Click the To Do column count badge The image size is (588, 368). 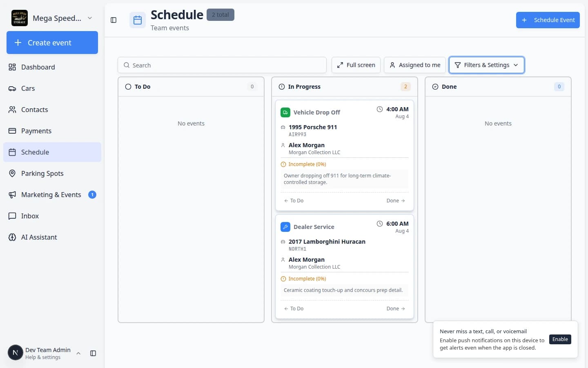pyautogui.click(x=252, y=87)
